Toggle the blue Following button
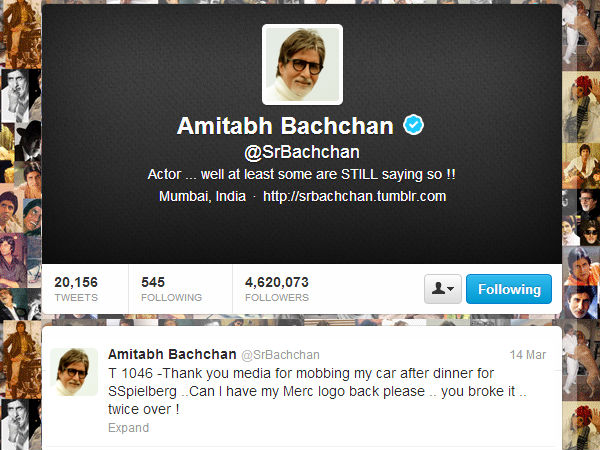 point(509,289)
